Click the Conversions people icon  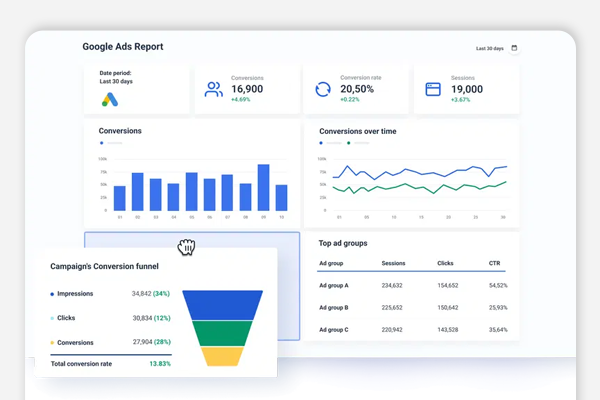coord(214,89)
